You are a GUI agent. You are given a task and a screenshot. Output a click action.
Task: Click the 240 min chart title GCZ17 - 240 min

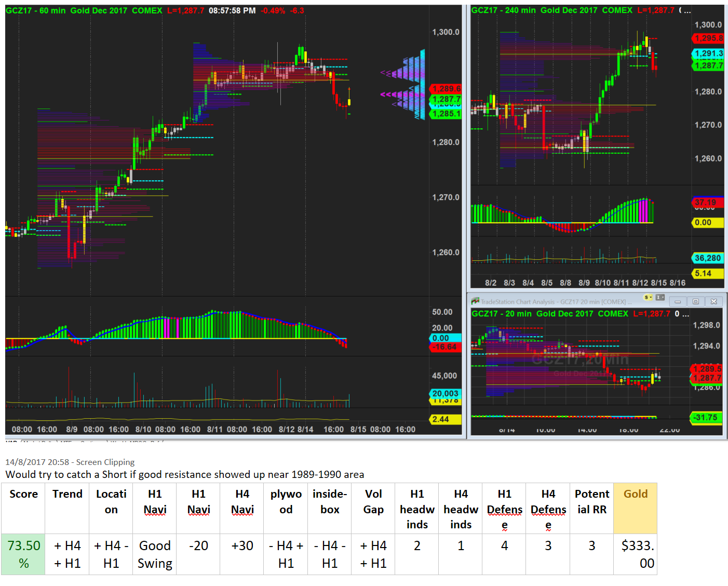pos(503,10)
